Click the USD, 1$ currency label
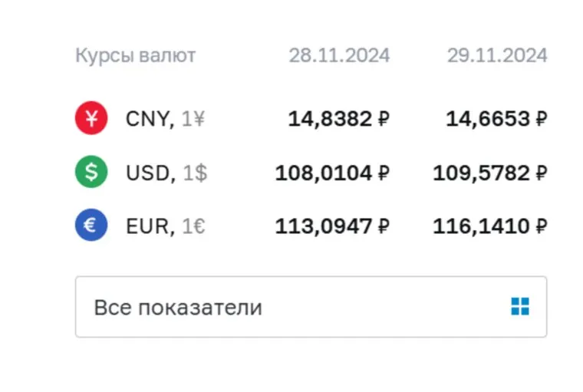Image resolution: width=583 pixels, height=392 pixels. [x=166, y=173]
